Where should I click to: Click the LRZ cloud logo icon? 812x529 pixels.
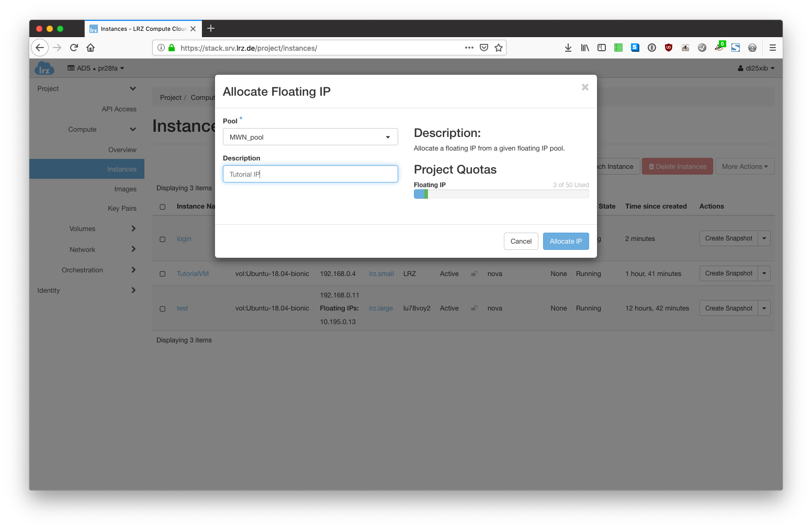tap(44, 68)
